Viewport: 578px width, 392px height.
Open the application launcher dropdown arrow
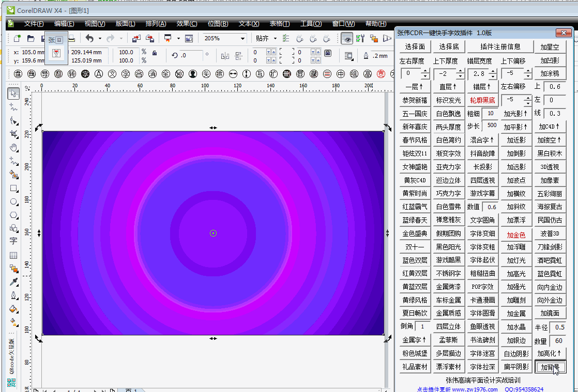[178, 38]
